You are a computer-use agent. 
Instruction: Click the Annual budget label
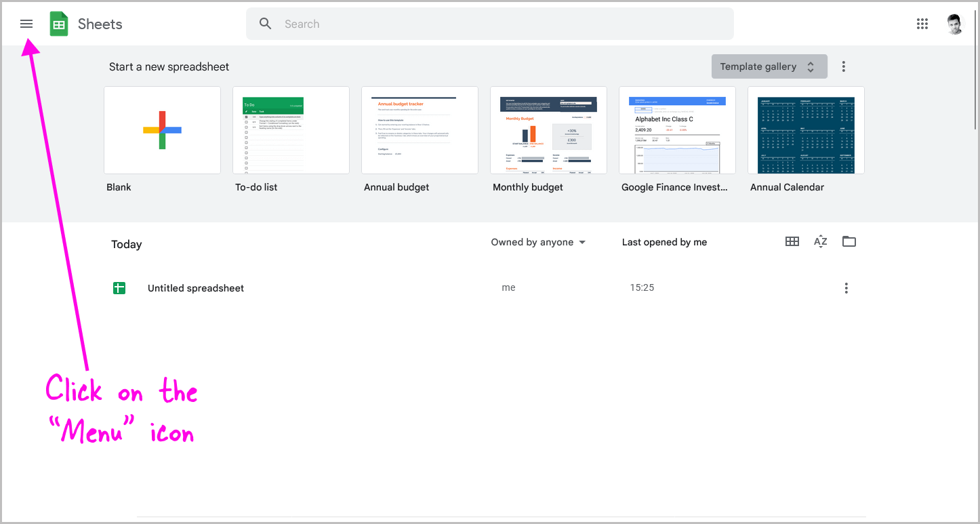point(396,187)
